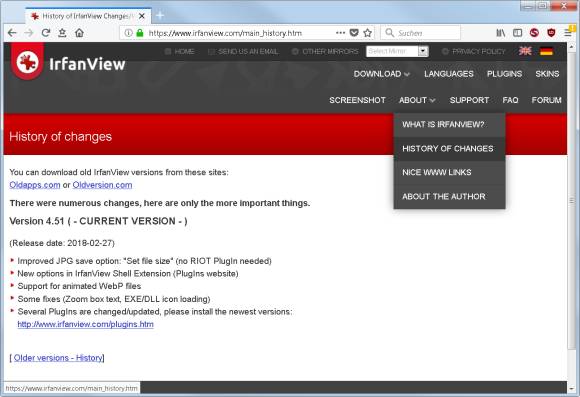This screenshot has width=580, height=397.
Task: Open the Select Mirror dropdown
Action: 397,51
